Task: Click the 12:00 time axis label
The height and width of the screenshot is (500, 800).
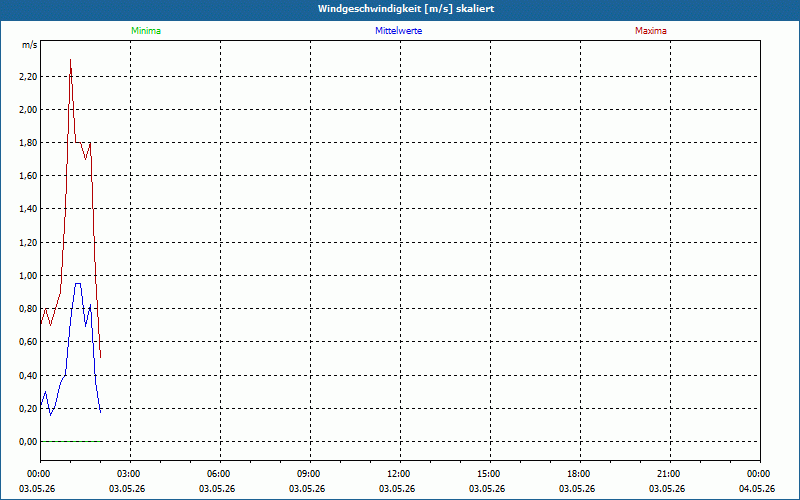Action: click(400, 474)
